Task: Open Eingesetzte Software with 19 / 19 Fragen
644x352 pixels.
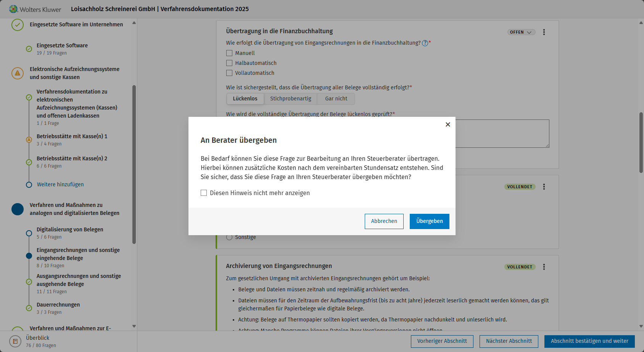Action: coord(62,49)
